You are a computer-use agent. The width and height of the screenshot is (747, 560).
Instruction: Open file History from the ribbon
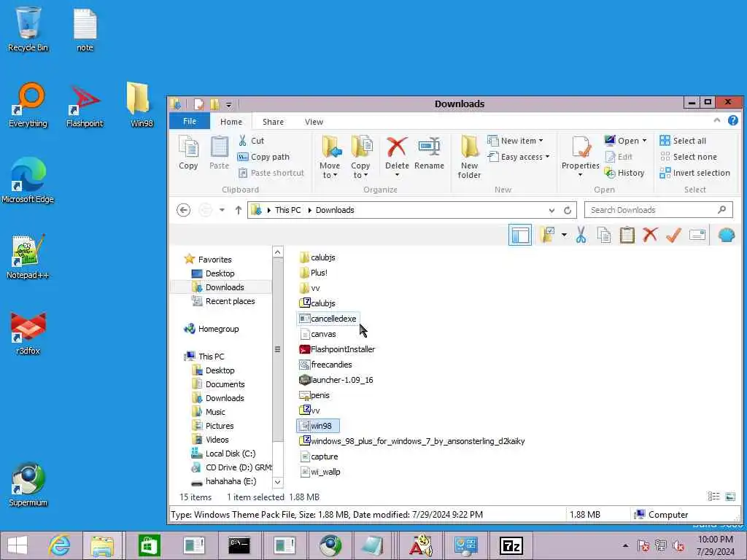coord(624,173)
